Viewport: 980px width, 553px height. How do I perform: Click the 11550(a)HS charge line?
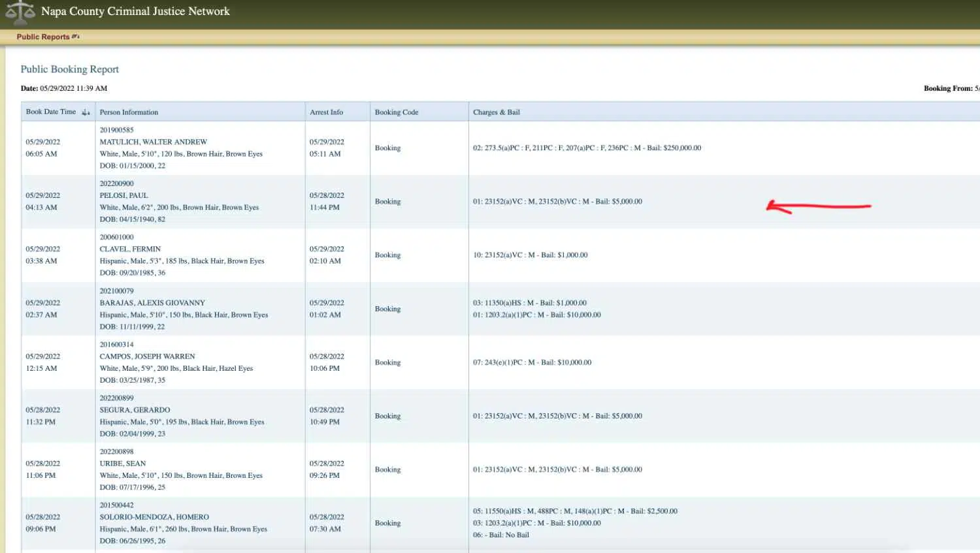(x=575, y=511)
